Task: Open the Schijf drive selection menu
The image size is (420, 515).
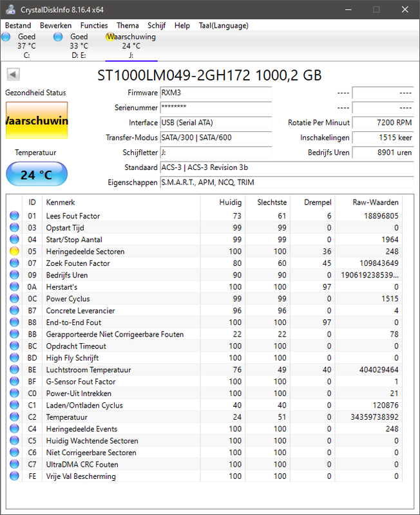Action: (x=157, y=25)
